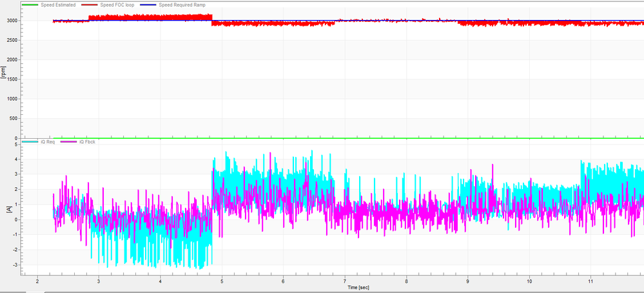Click the 2500 tick on rpm axis
The image size is (644, 293).
click(14, 40)
